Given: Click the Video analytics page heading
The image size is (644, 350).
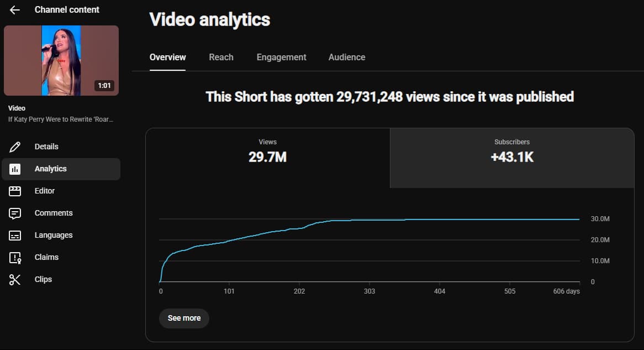Looking at the screenshot, I should [x=209, y=20].
